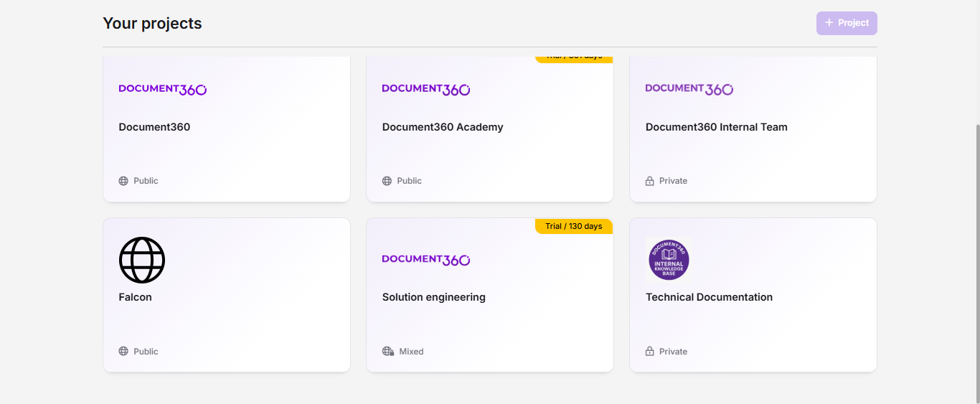Screen dimensions: 980x404
Task: Click the + Project button
Action: tap(847, 23)
